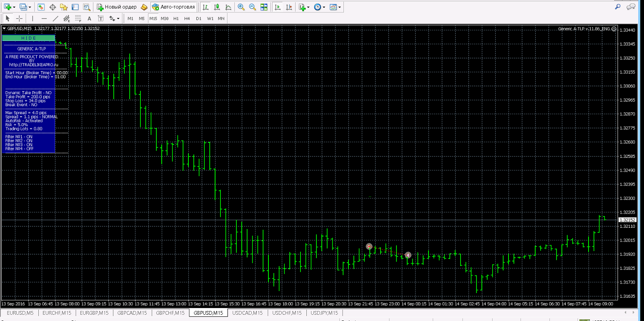Select the trendline drawing tool

(x=55, y=18)
